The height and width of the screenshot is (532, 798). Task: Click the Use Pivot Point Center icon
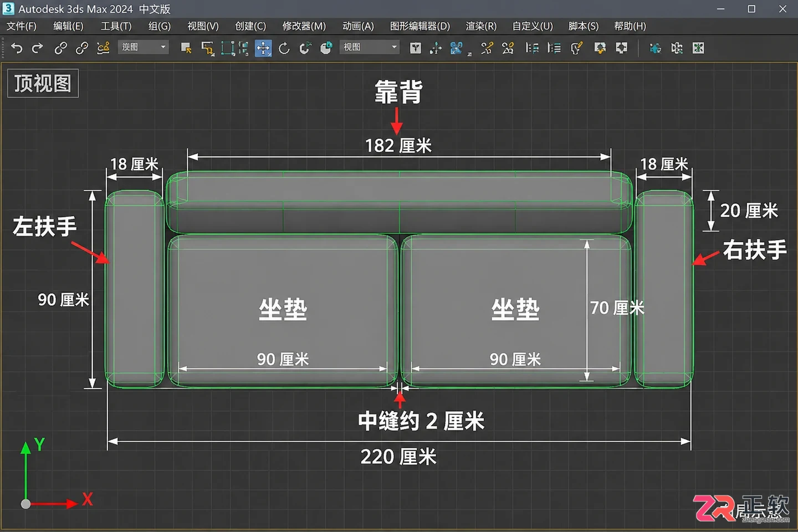(415, 48)
